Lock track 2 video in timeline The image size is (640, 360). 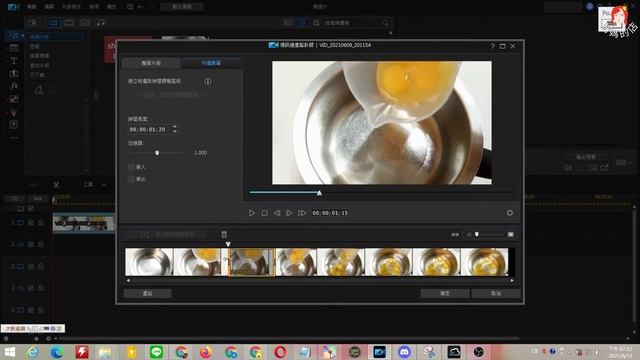pyautogui.click(x=41, y=266)
